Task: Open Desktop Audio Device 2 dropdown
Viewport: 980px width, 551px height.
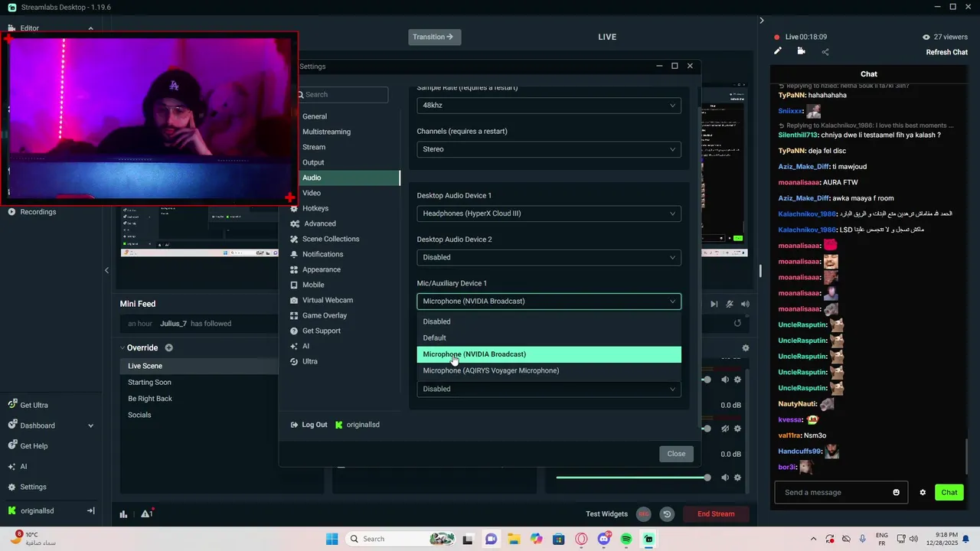Action: point(549,257)
